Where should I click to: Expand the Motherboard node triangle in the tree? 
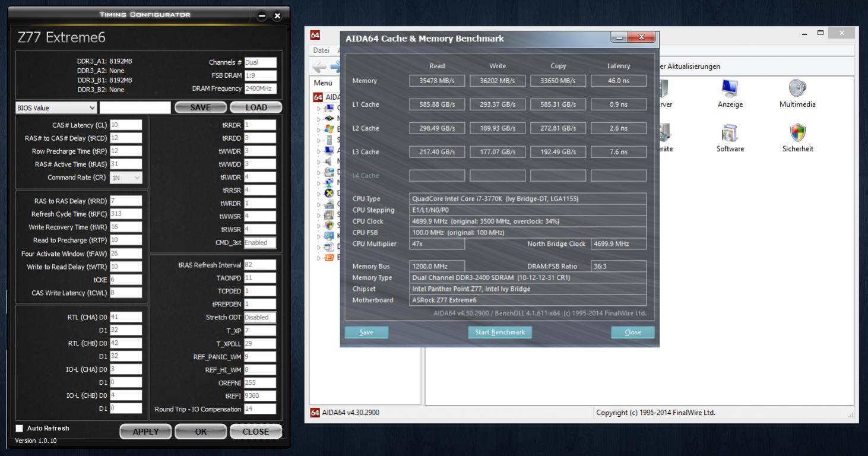point(319,119)
